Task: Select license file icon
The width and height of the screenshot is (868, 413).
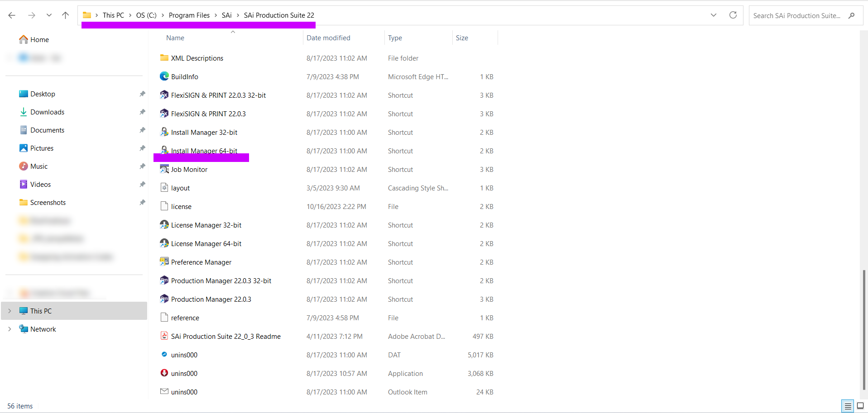Action: (x=164, y=206)
